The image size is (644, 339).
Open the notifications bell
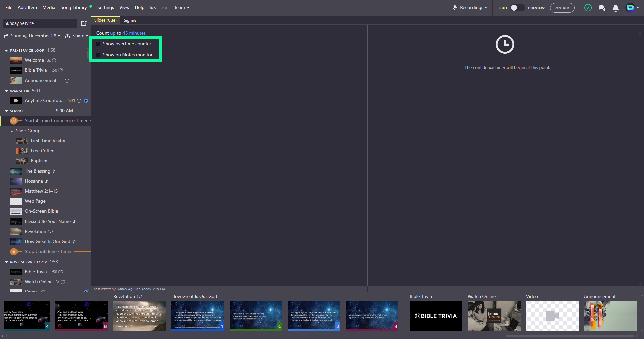click(x=615, y=8)
